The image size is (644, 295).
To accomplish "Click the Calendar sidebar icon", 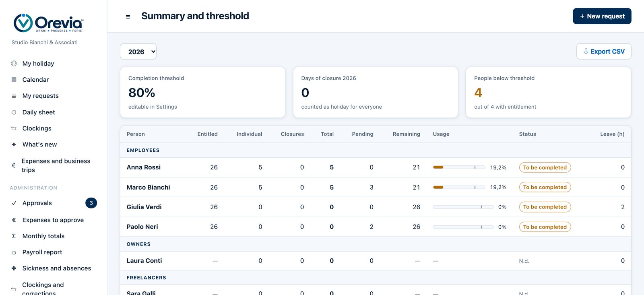I will pos(14,80).
